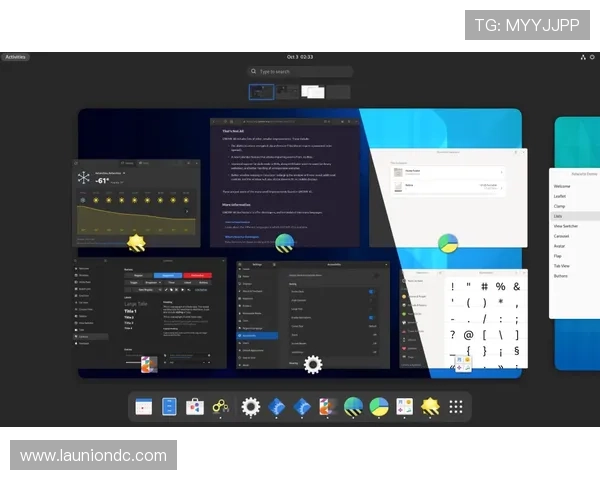Switch to the second workspace thumbnail

[288, 92]
